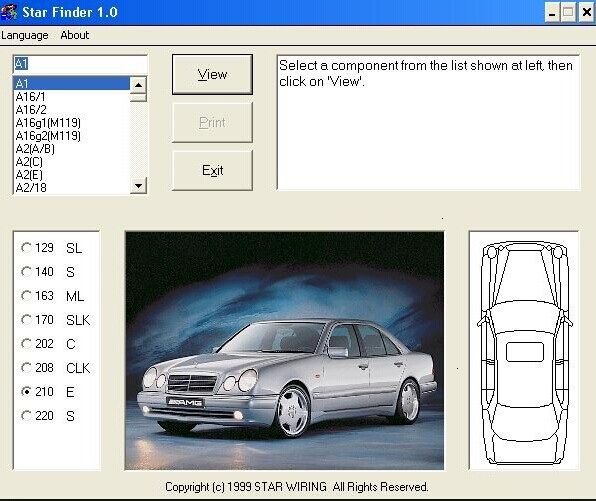Minimize the Star Finder window
Image resolution: width=596 pixels, height=501 pixels.
[552, 13]
